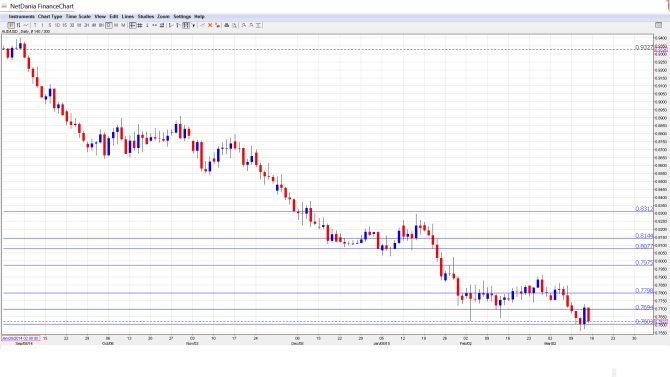Switch to the line chart type icon
670x377 pixels.
[26, 25]
